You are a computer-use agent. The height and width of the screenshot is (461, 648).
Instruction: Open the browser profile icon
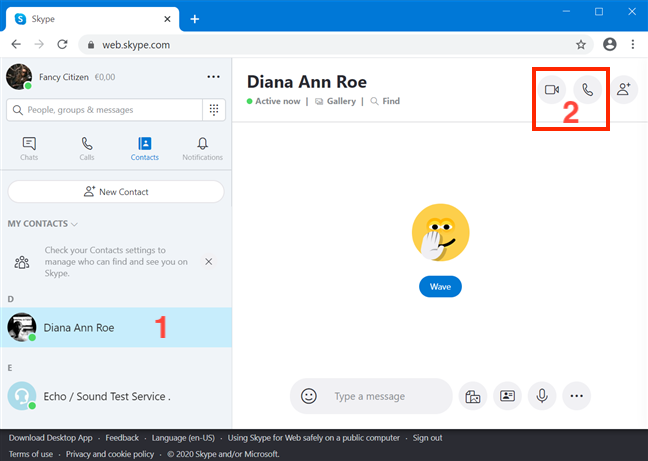pos(610,44)
